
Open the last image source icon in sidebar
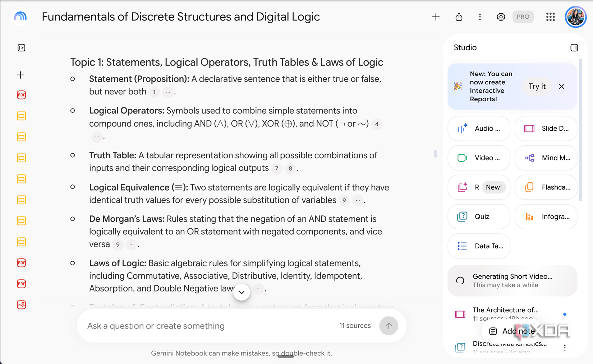tap(22, 305)
